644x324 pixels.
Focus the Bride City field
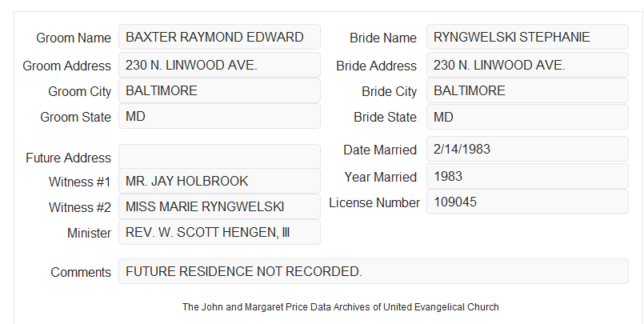[x=527, y=90]
